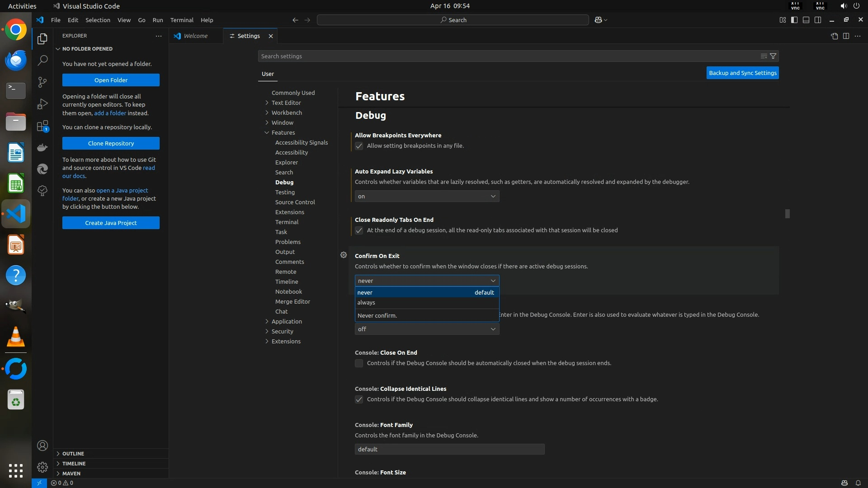Uncheck Allow Breakpoints Everywhere checkbox
This screenshot has height=488, width=868.
[x=359, y=146]
